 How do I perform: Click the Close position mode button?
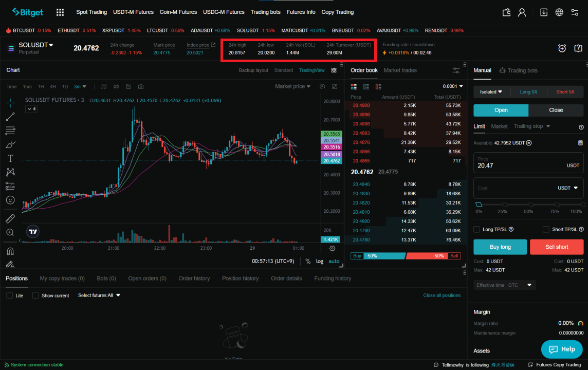point(556,110)
